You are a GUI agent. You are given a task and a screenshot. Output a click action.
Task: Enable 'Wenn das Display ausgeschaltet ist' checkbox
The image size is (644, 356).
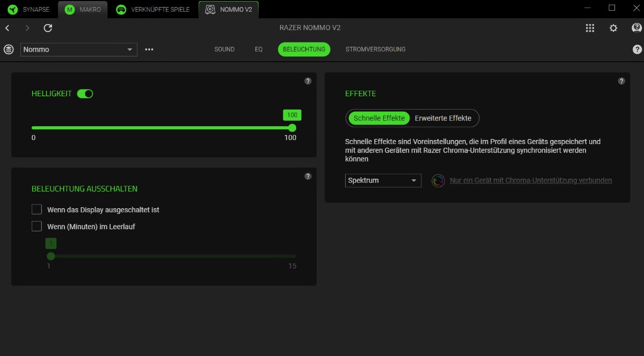tap(36, 209)
